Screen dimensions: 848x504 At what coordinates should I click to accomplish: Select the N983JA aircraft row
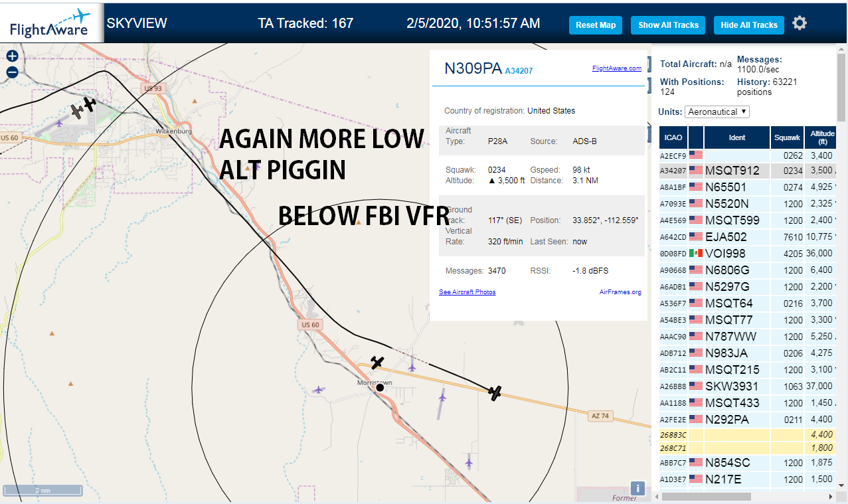point(748,353)
